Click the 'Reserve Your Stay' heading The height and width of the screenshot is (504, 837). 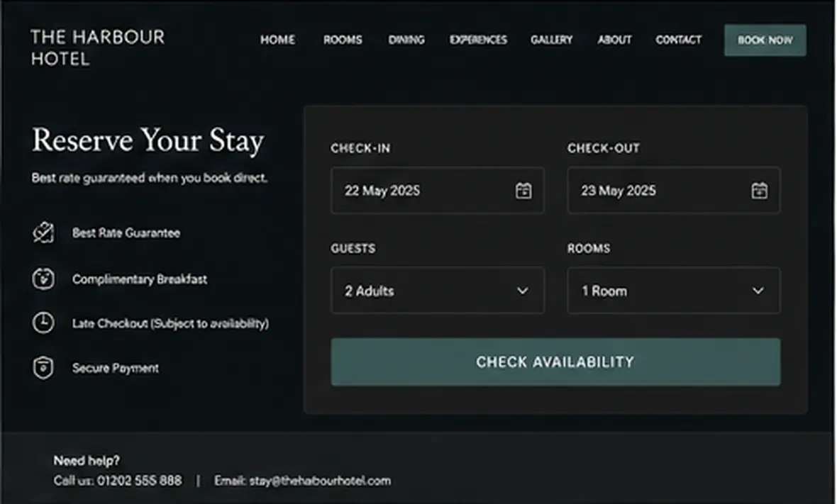pyautogui.click(x=148, y=141)
